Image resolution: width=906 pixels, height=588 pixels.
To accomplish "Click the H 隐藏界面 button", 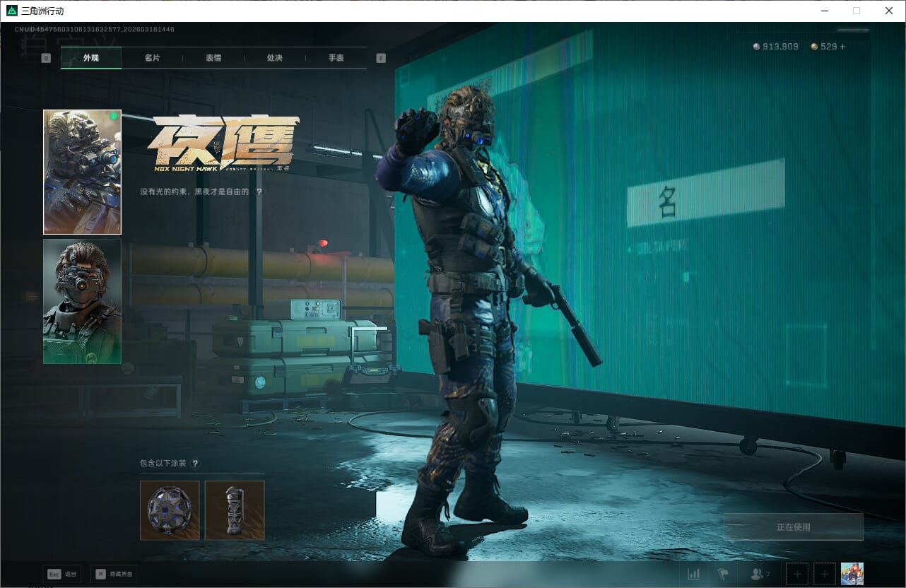I will 114,574.
